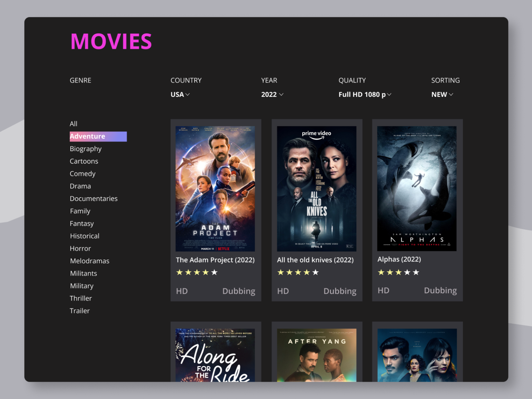Filter movies by Militants genre
Viewport: 532px width, 399px height.
tap(83, 273)
